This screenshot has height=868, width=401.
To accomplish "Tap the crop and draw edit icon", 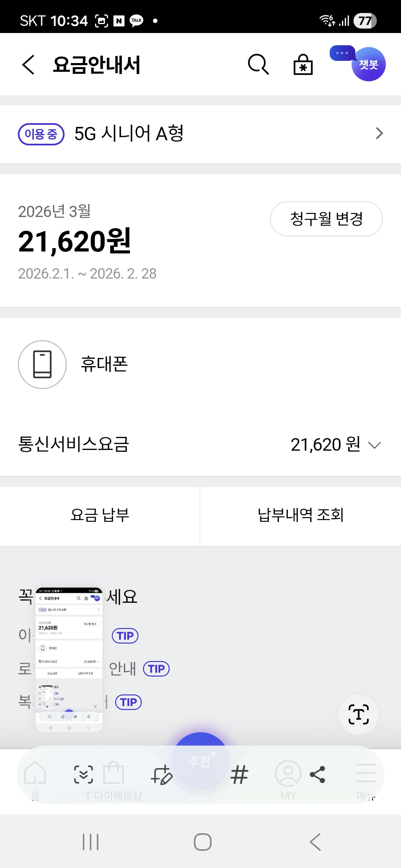I will [162, 775].
